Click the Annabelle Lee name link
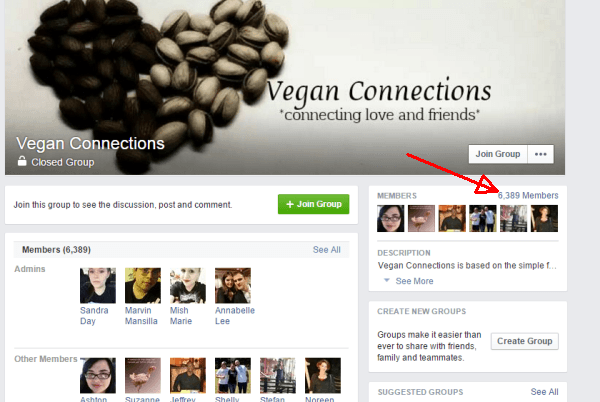The image size is (600, 402). (235, 316)
